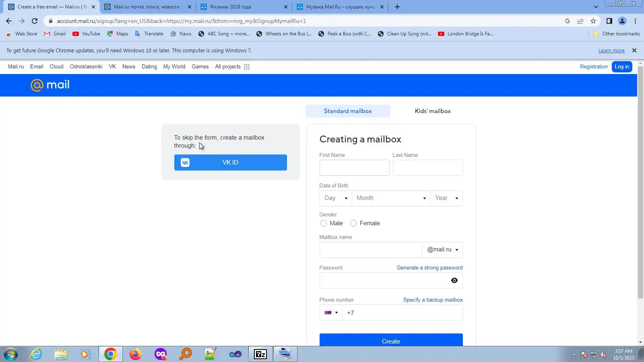
Task: Dismiss the Chrome update notification bar
Action: click(634, 50)
